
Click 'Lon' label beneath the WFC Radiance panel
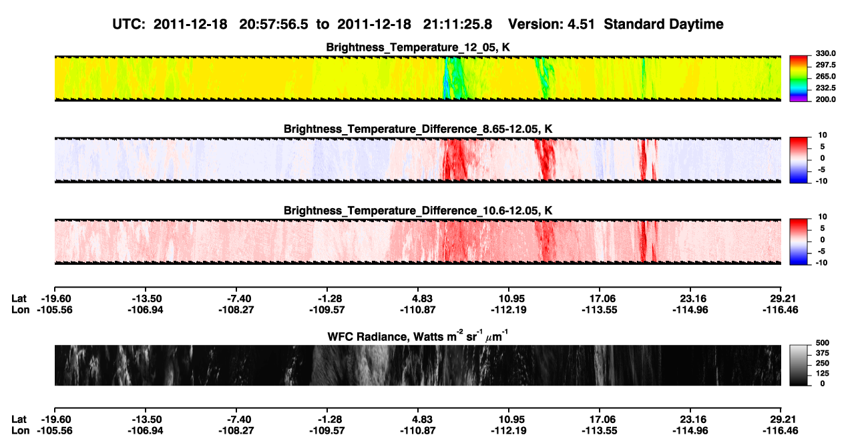click(20, 431)
